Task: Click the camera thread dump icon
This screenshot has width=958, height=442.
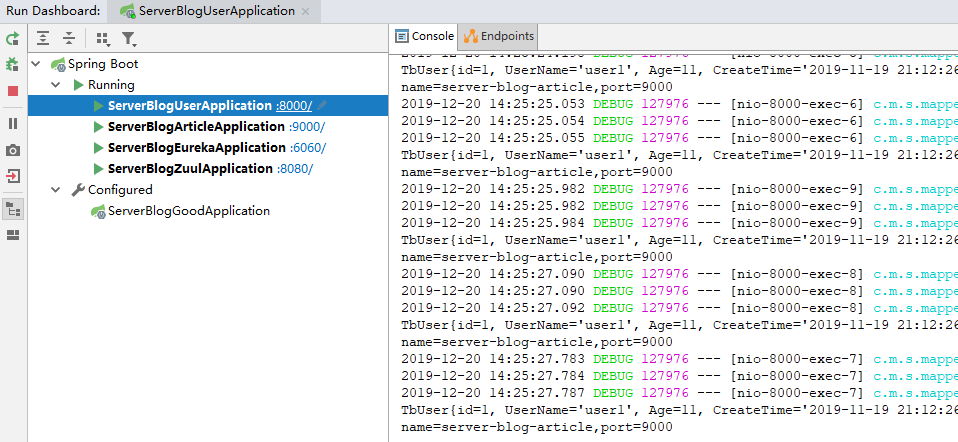Action: click(13, 150)
